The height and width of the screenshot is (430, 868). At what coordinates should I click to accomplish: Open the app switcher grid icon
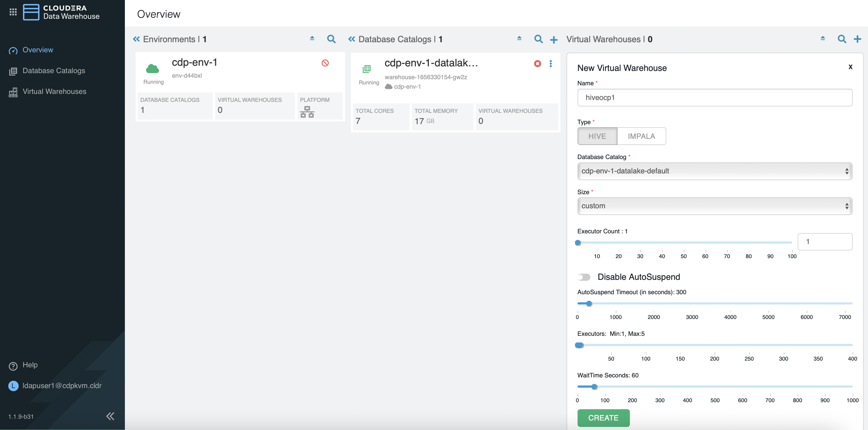(x=13, y=12)
